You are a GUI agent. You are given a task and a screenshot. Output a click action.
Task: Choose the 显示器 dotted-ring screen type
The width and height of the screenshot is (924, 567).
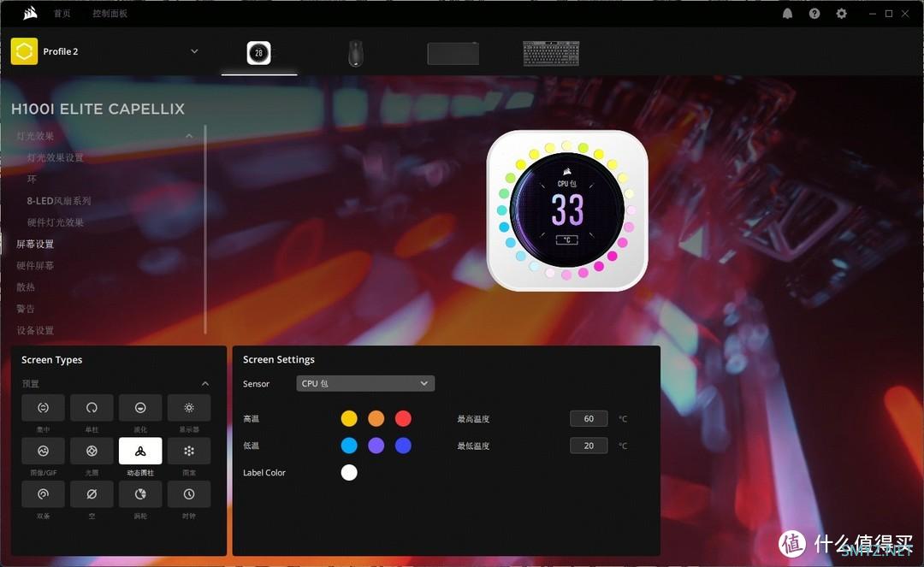[x=189, y=408]
